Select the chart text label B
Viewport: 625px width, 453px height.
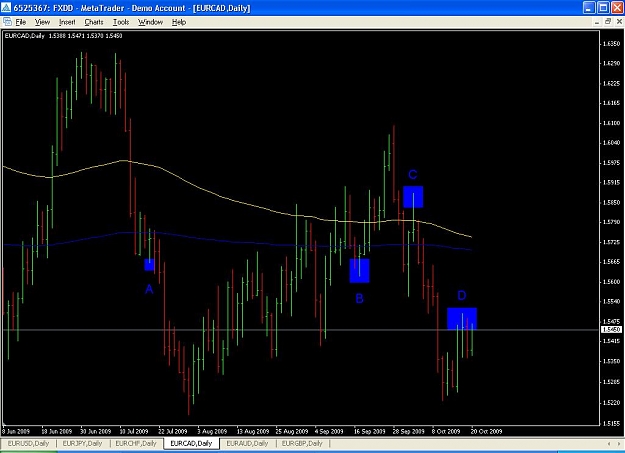tap(359, 298)
